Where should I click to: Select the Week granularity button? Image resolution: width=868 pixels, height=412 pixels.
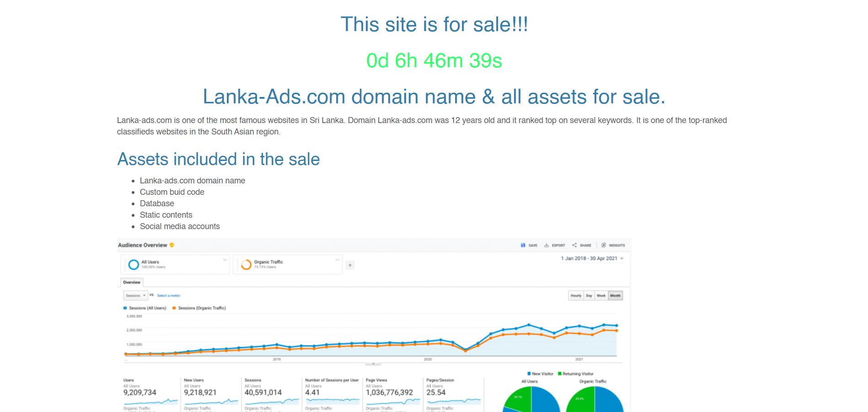coord(601,295)
